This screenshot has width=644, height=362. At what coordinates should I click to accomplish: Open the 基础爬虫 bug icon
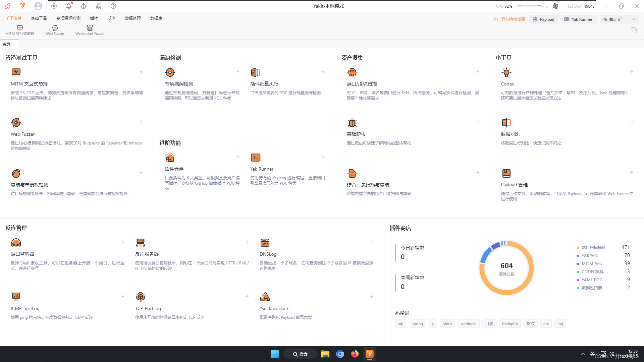point(352,123)
